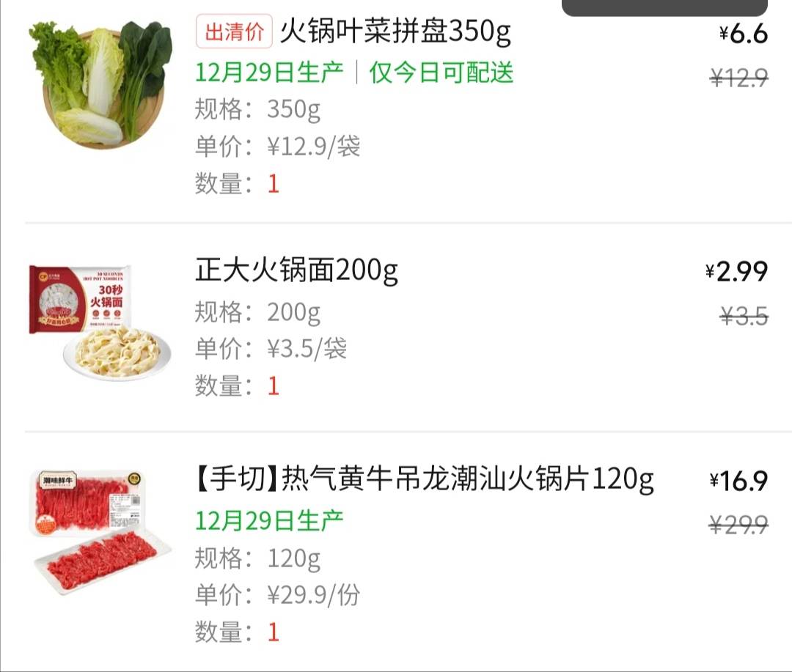Open the 正大火锅面 noodle product image

100,322
